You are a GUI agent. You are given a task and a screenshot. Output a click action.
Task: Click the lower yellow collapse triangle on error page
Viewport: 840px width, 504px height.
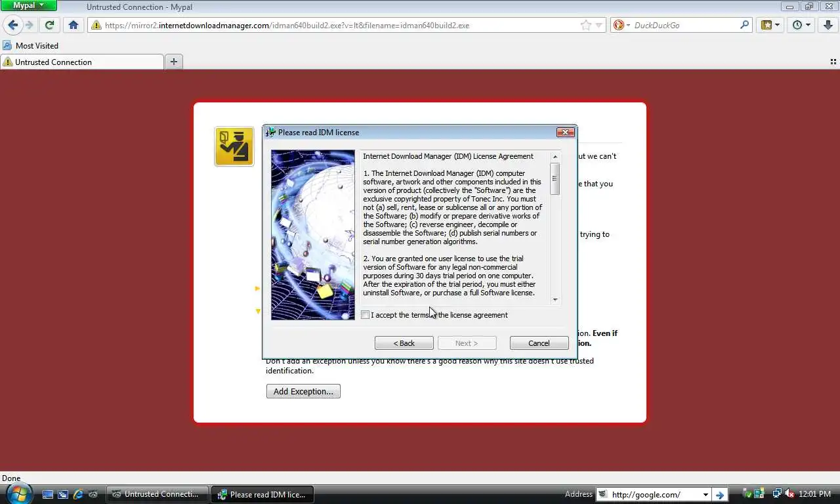pos(258,311)
